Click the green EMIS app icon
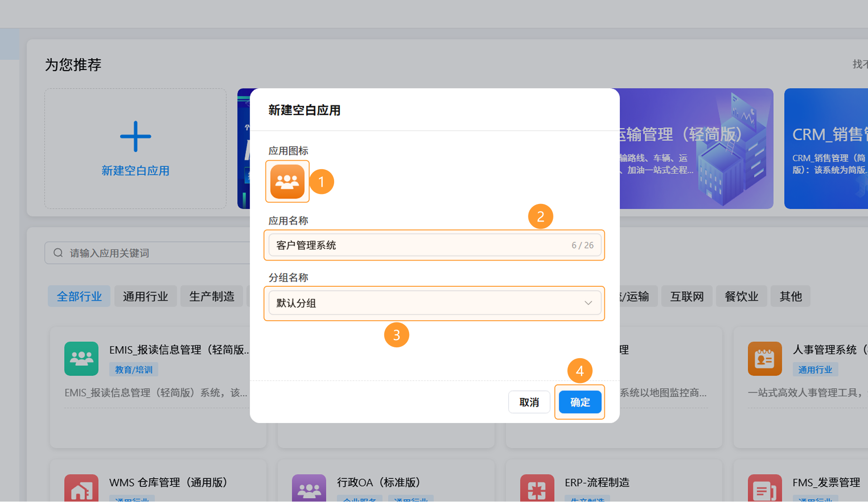The height and width of the screenshot is (502, 868). [81, 359]
